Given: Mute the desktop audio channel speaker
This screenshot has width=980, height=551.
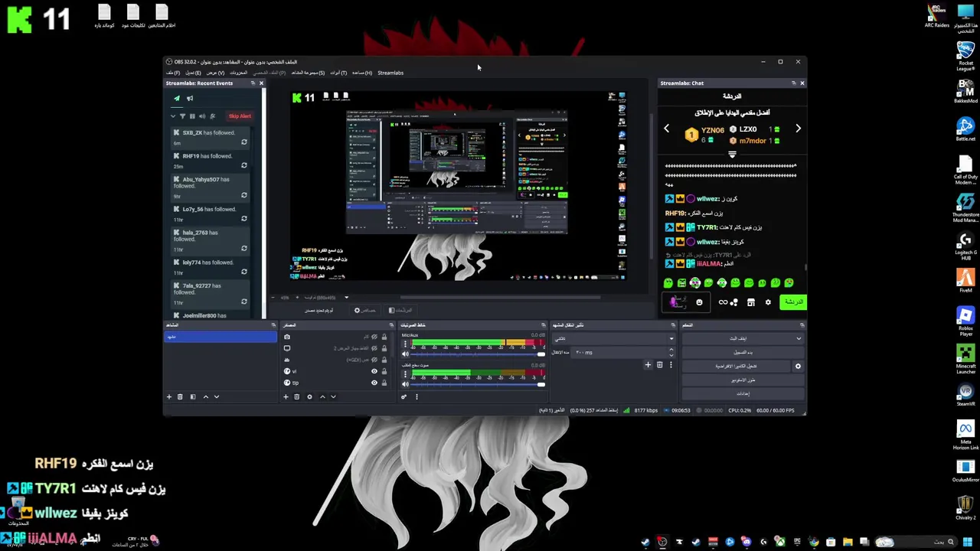Looking at the screenshot, I should point(406,384).
